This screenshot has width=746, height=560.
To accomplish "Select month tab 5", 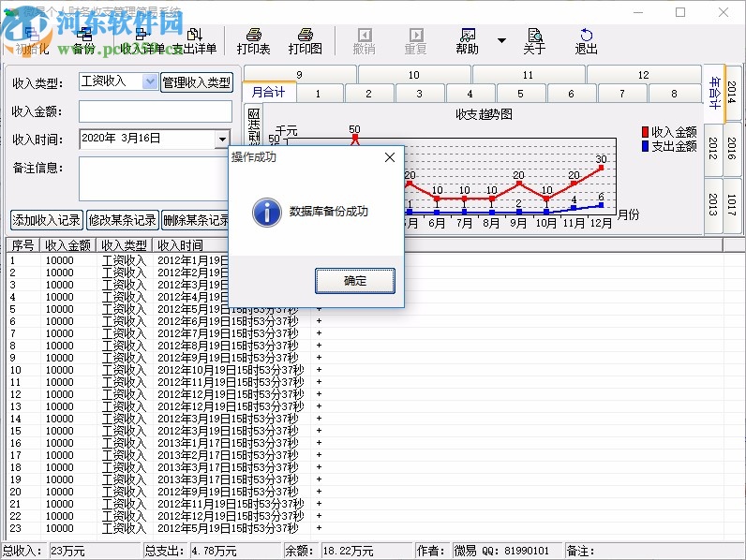I will 520,93.
